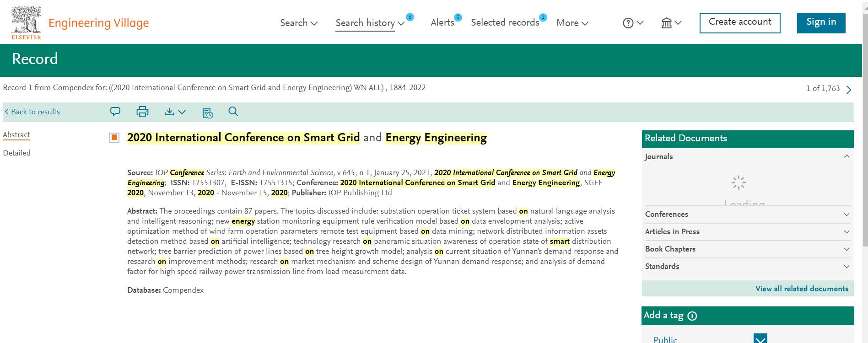The width and height of the screenshot is (868, 343).
Task: Toggle the record selection checkbox
Action: (114, 137)
